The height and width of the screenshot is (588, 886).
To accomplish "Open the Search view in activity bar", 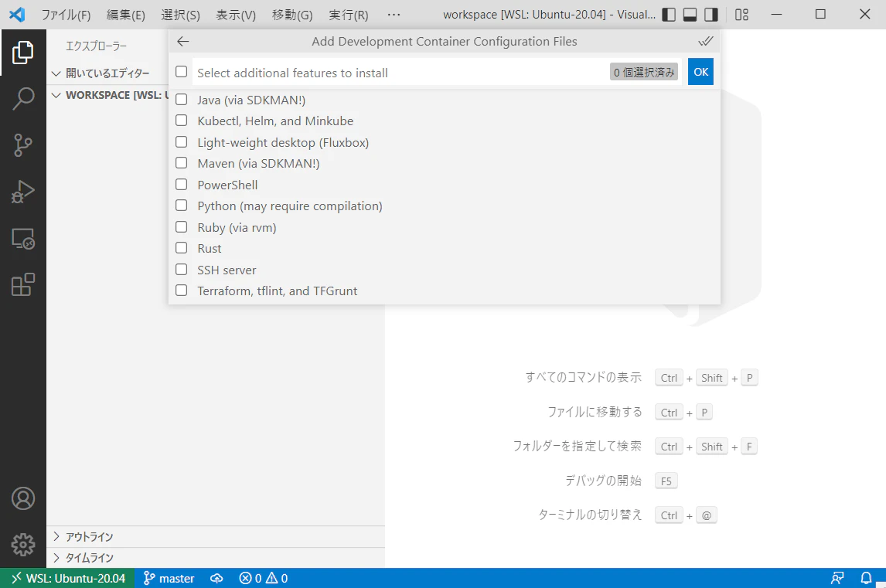I will (x=22, y=98).
